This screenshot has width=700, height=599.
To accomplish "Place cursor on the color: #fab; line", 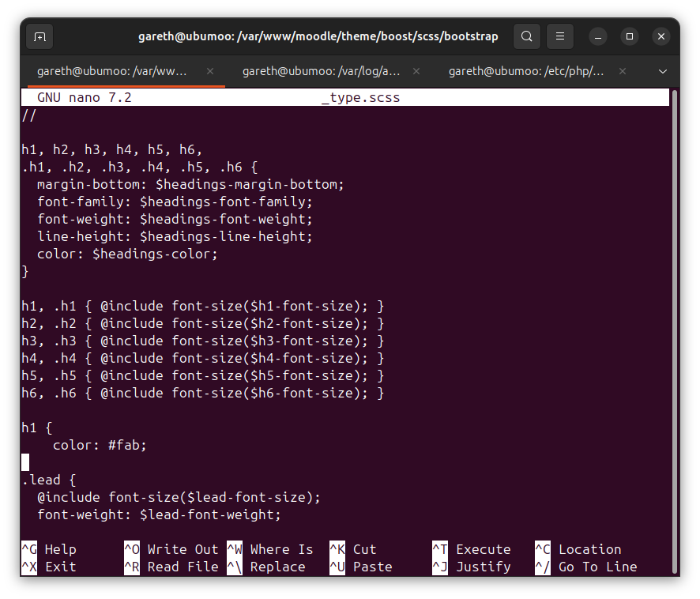I will point(100,445).
